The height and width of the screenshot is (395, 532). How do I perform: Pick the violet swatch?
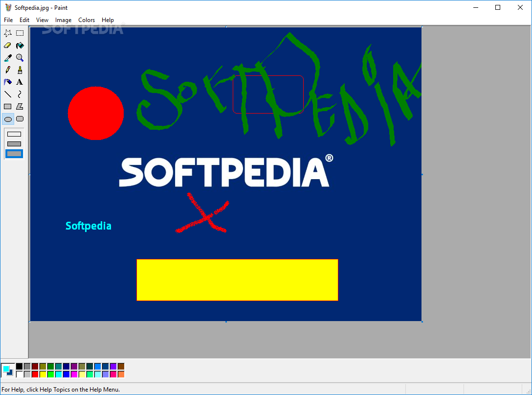click(113, 366)
